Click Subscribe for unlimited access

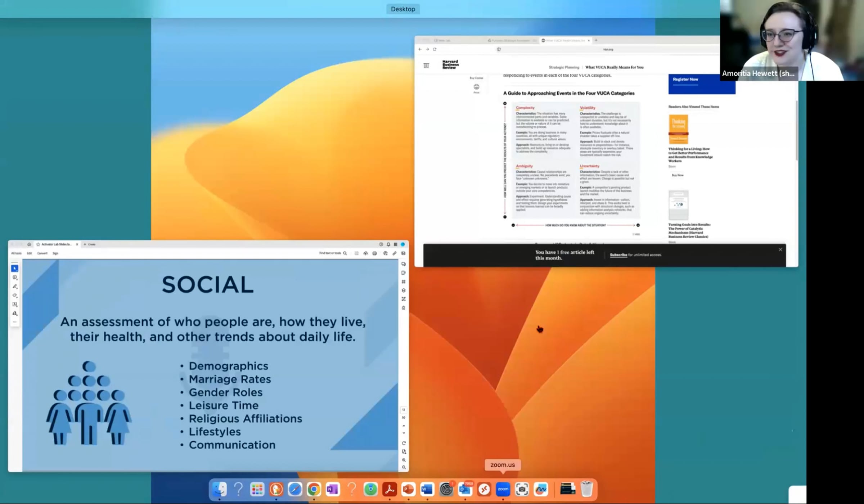pyautogui.click(x=618, y=255)
